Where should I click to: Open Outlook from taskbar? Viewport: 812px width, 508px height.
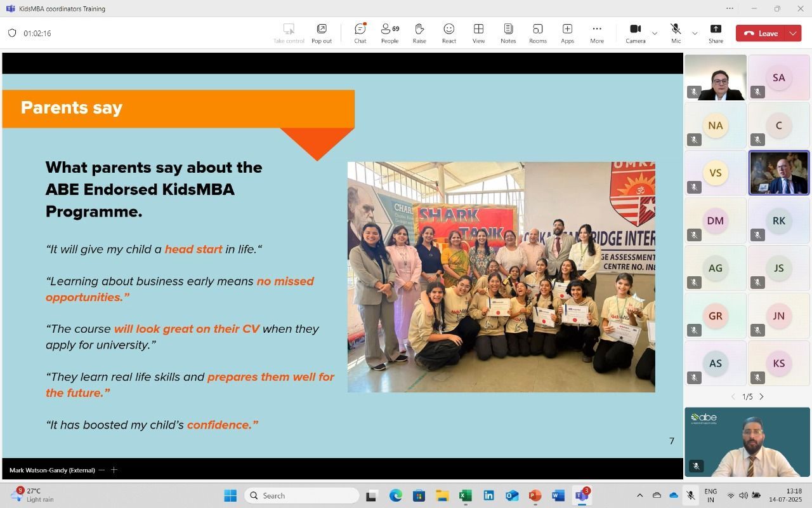512,495
